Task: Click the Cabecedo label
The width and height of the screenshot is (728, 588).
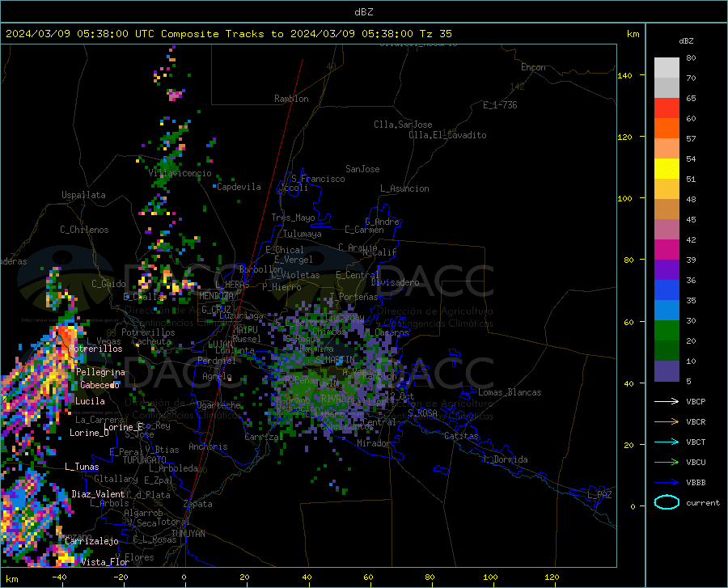Action: [x=99, y=385]
